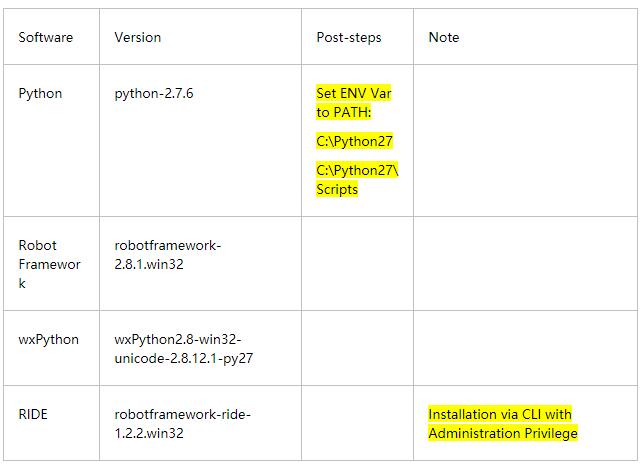Select empty Note cell in Robot Framework row

(x=525, y=263)
